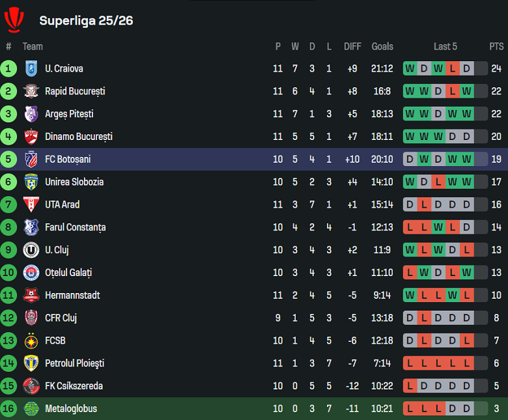Click the DIFF column header
This screenshot has height=420, width=508.
(352, 46)
